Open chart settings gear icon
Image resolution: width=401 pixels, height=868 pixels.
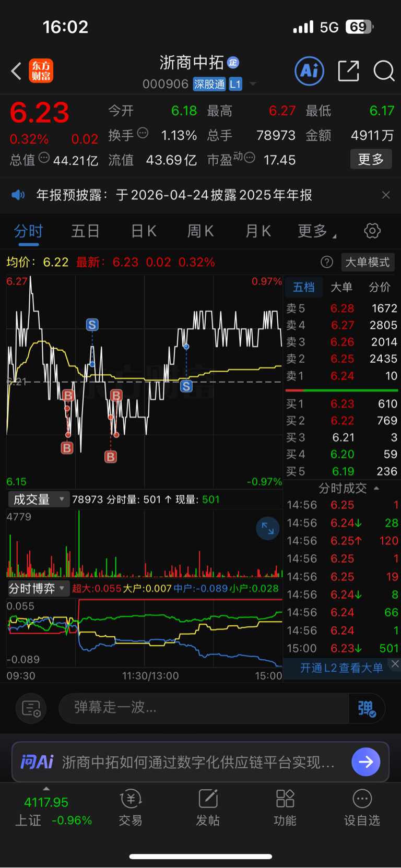click(372, 231)
